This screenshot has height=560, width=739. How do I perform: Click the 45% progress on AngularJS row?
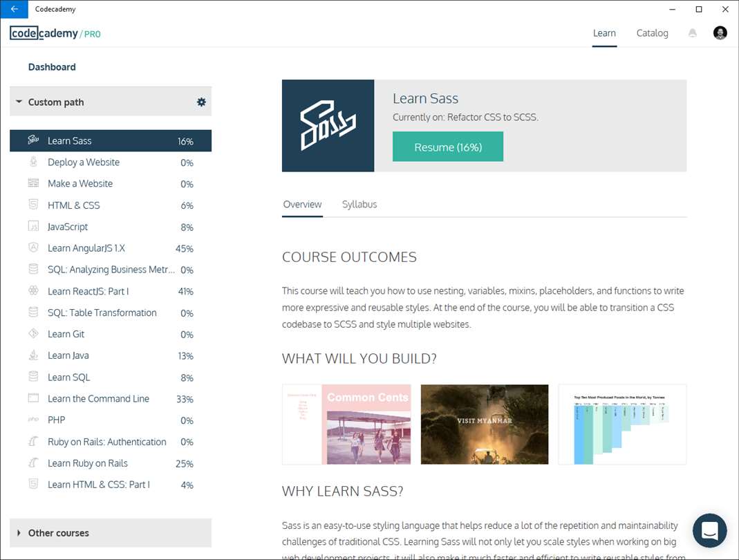(185, 248)
